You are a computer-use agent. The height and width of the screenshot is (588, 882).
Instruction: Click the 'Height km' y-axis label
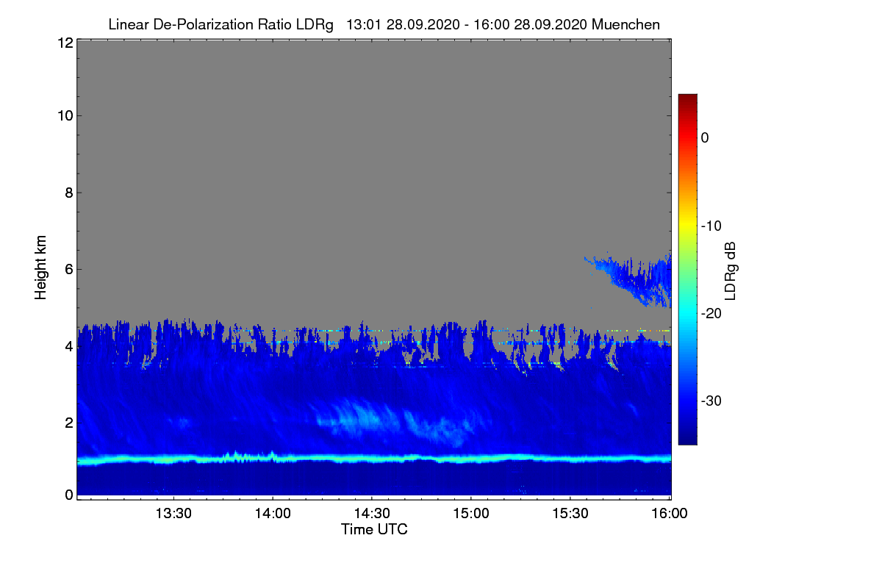pos(41,268)
